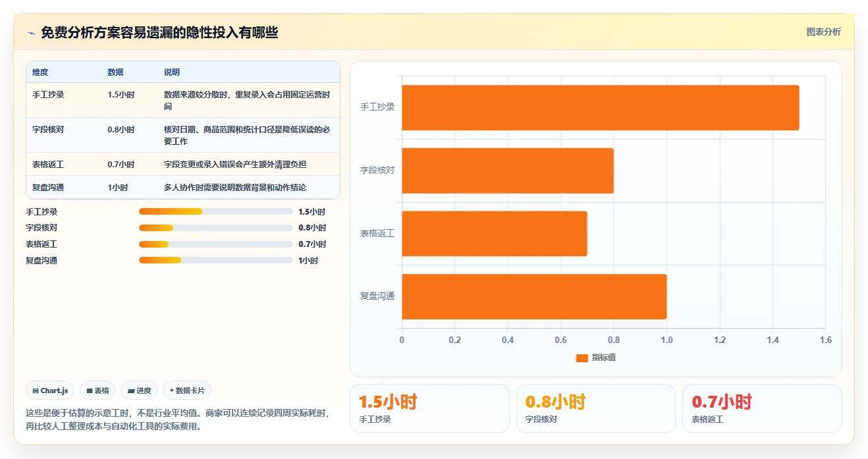
Task: Click the 复盘沟通 label in the progress list
Action: tap(41, 261)
